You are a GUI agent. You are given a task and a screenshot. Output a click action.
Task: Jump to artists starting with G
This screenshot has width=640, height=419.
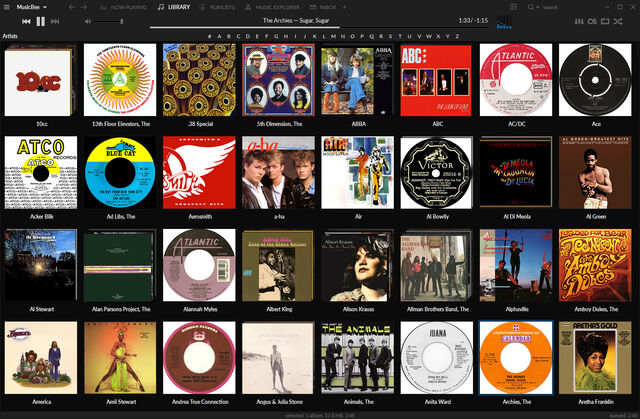point(276,36)
